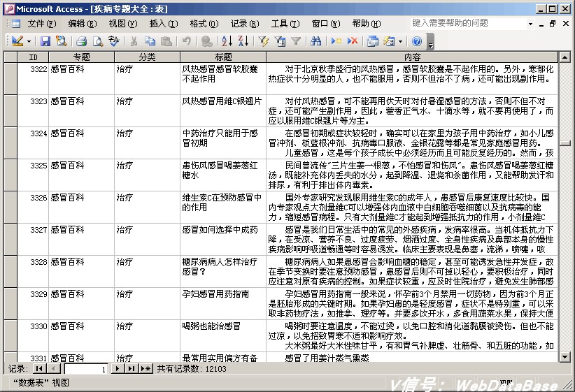575x392 pixels.
Task: Click the Save icon in the toolbar
Action: 45,41
